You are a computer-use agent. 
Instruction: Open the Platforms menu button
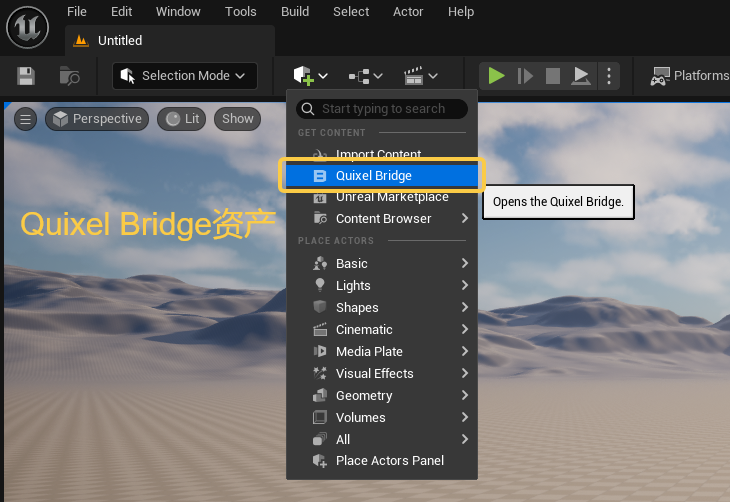pyautogui.click(x=689, y=75)
